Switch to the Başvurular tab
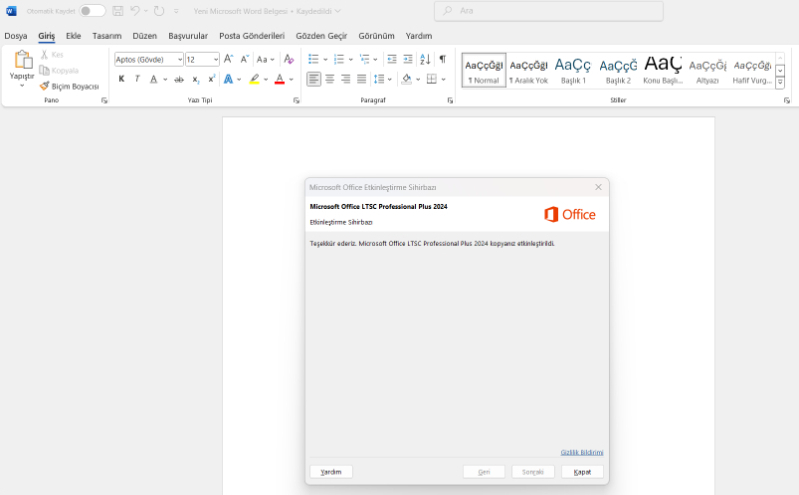This screenshot has height=495, width=799. coord(188,36)
